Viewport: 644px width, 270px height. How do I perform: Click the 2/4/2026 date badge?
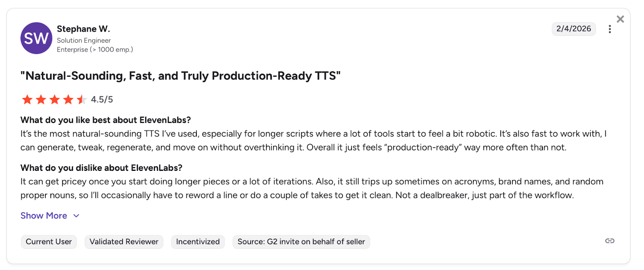(x=574, y=29)
